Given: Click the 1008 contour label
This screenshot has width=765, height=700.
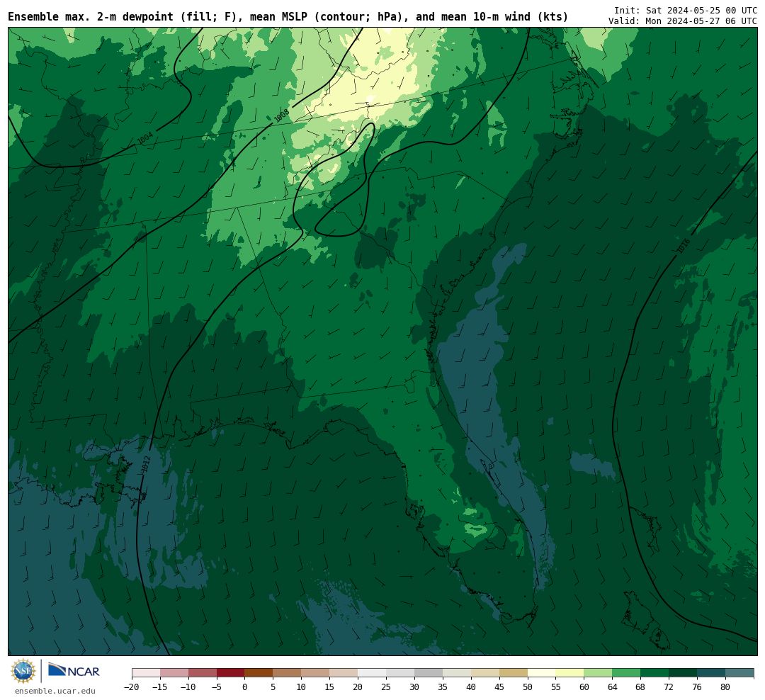Looking at the screenshot, I should (x=281, y=115).
